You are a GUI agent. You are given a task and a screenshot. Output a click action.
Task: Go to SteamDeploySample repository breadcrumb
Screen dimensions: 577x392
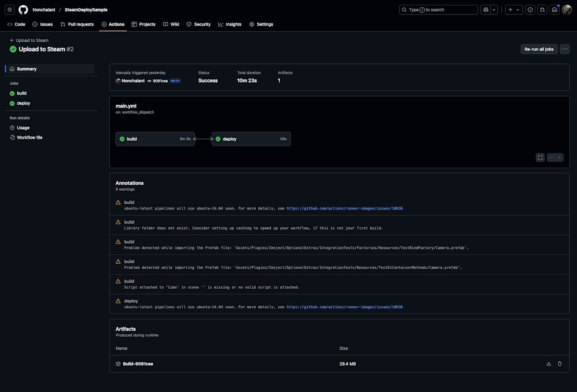[x=86, y=10]
